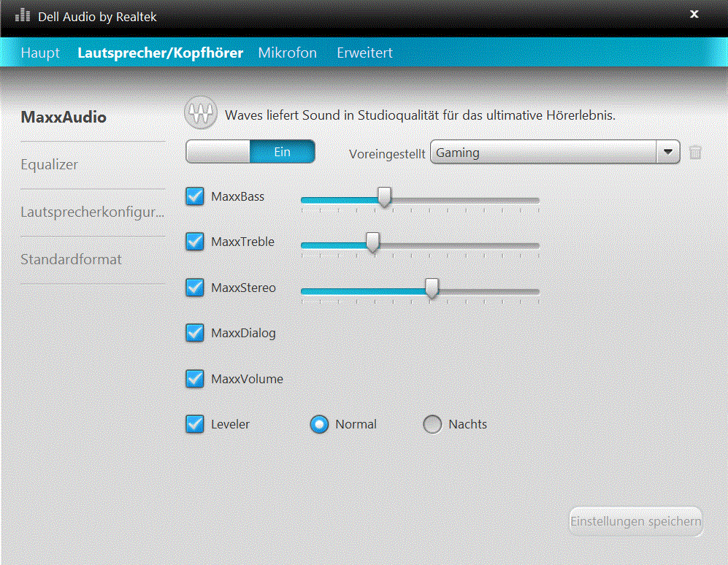This screenshot has height=565, width=728.
Task: Choose the Nachts leveler radio button
Action: [x=432, y=424]
